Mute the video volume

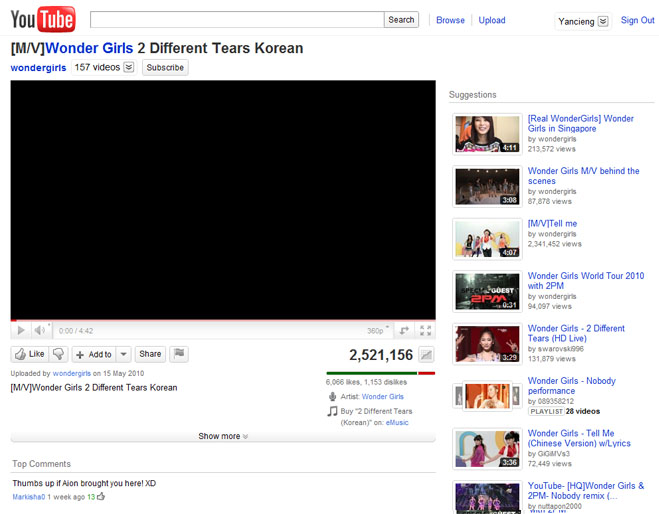40,331
